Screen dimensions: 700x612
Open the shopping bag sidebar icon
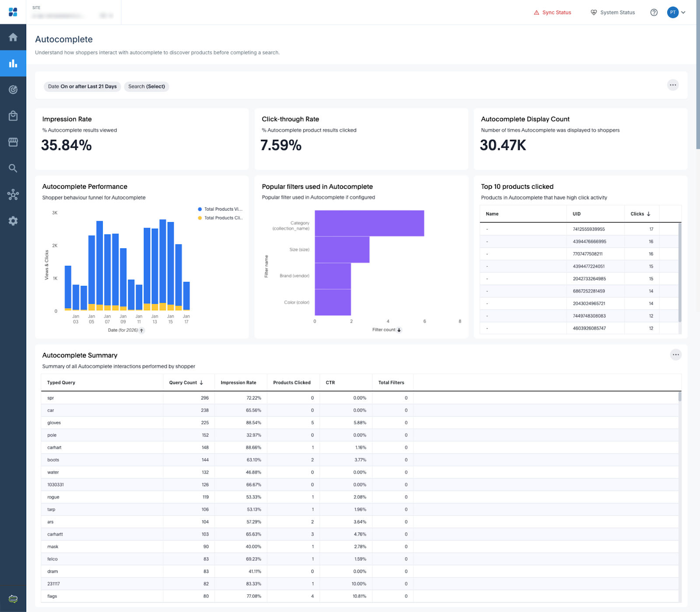coord(13,116)
